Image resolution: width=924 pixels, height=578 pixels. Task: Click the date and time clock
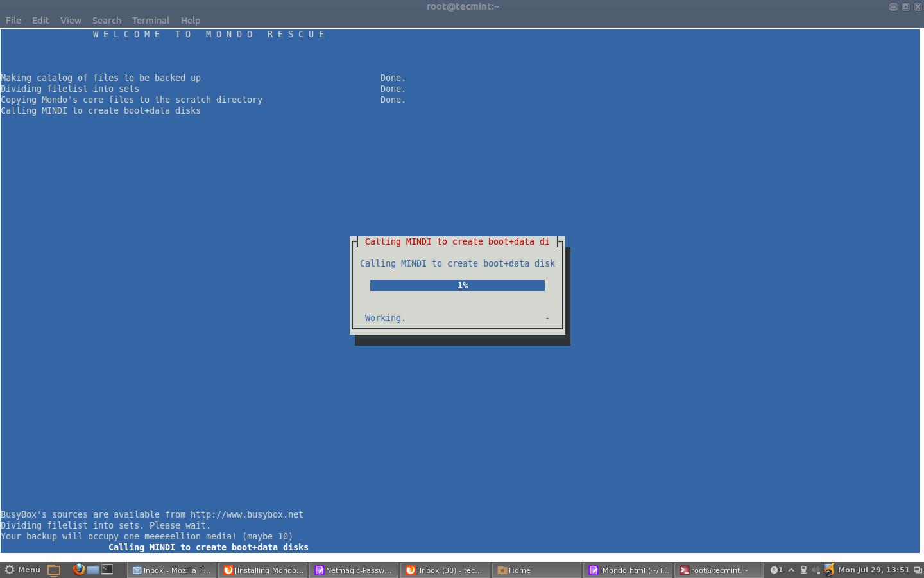coord(873,570)
